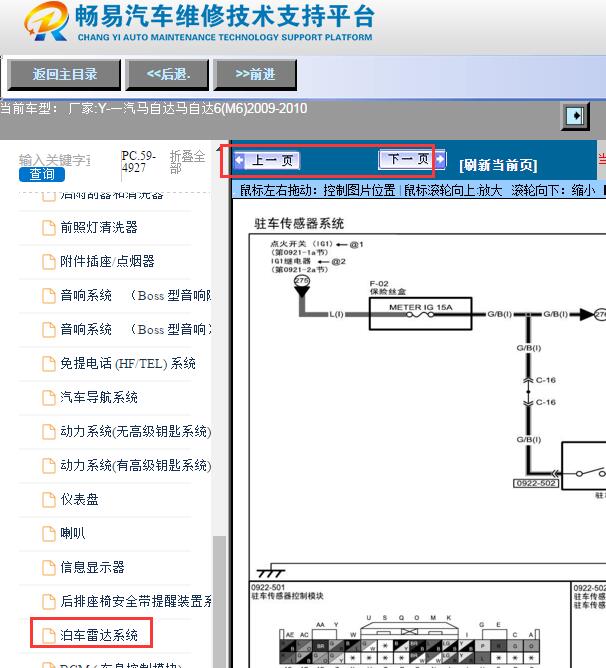
Task: Open 汽车导航系统 entry
Action: click(x=99, y=397)
